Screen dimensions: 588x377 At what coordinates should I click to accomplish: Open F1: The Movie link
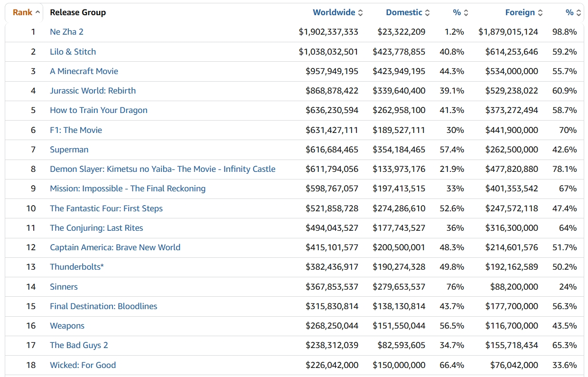[x=76, y=130]
